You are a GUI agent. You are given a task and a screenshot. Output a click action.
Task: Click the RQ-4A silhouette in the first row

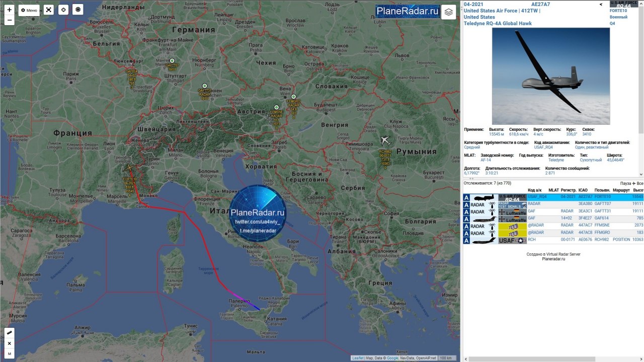pyautogui.click(x=484, y=197)
